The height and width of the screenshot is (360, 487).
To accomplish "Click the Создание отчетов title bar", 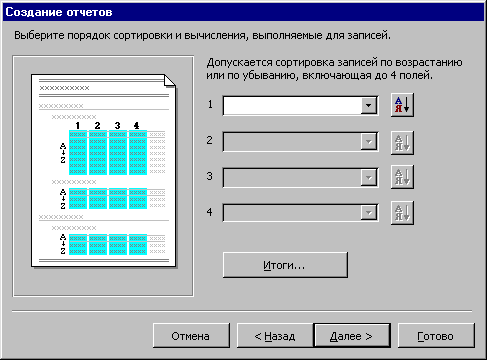I will pyautogui.click(x=243, y=12).
